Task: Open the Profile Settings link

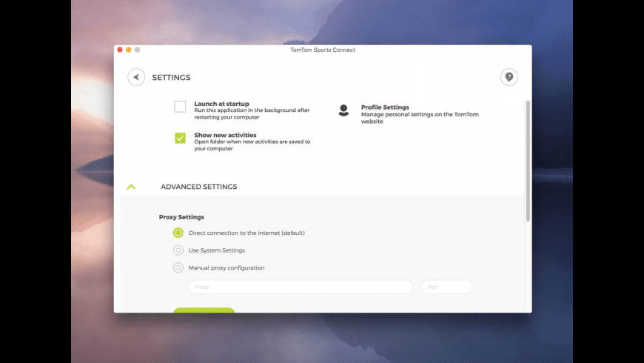Action: click(385, 107)
